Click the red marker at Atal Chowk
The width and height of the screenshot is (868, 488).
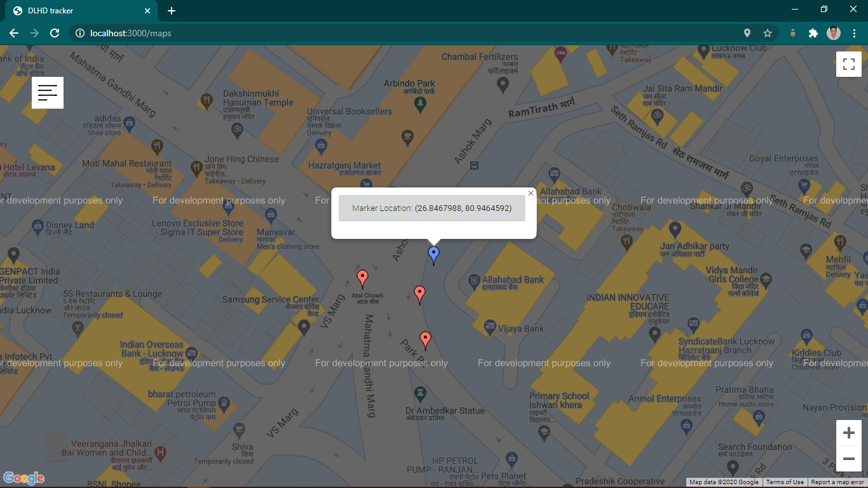click(x=362, y=278)
